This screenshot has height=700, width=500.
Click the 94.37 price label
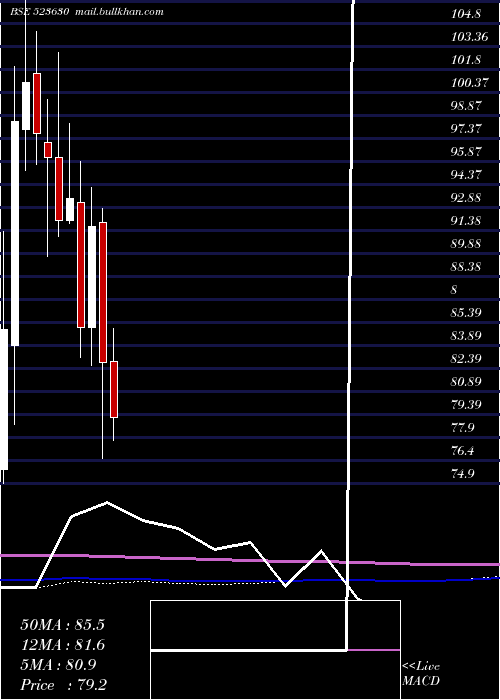click(x=466, y=175)
